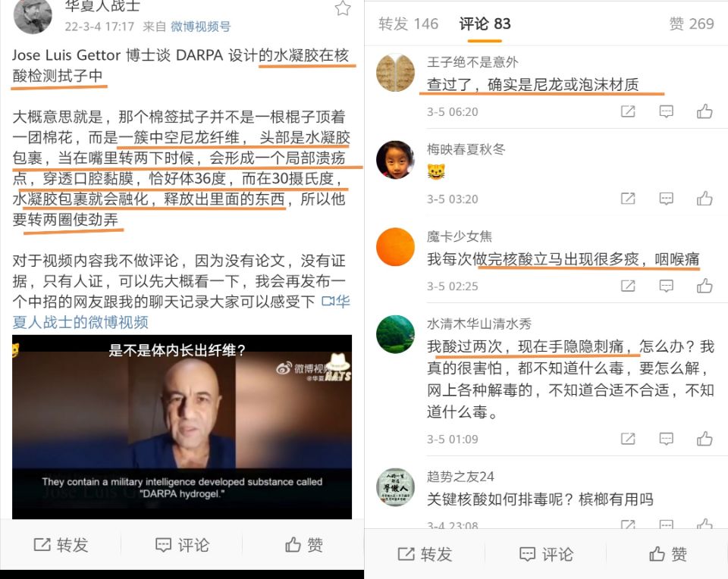Repost the comment by 梅映春夏秋冬

tap(628, 199)
